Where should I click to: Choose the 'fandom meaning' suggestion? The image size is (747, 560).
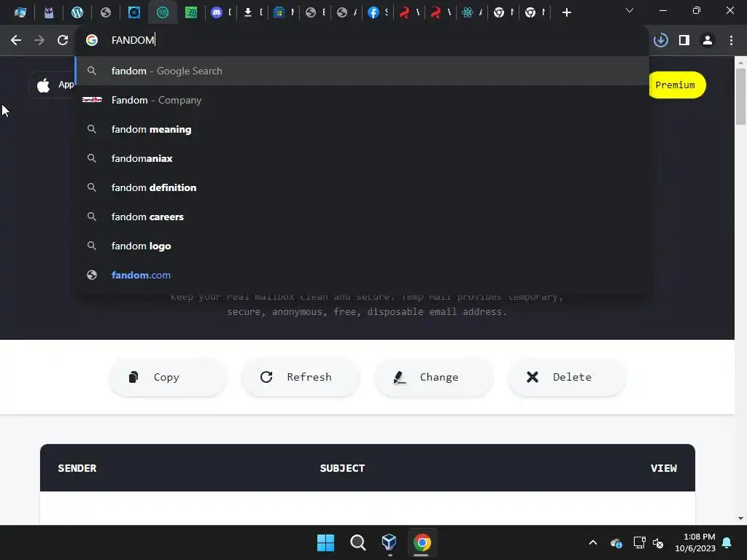click(362, 129)
